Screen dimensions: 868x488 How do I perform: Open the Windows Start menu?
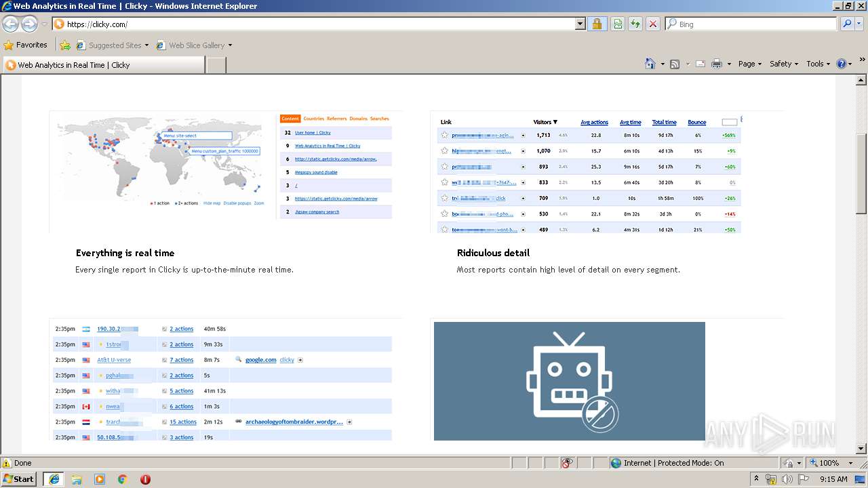pyautogui.click(x=19, y=479)
